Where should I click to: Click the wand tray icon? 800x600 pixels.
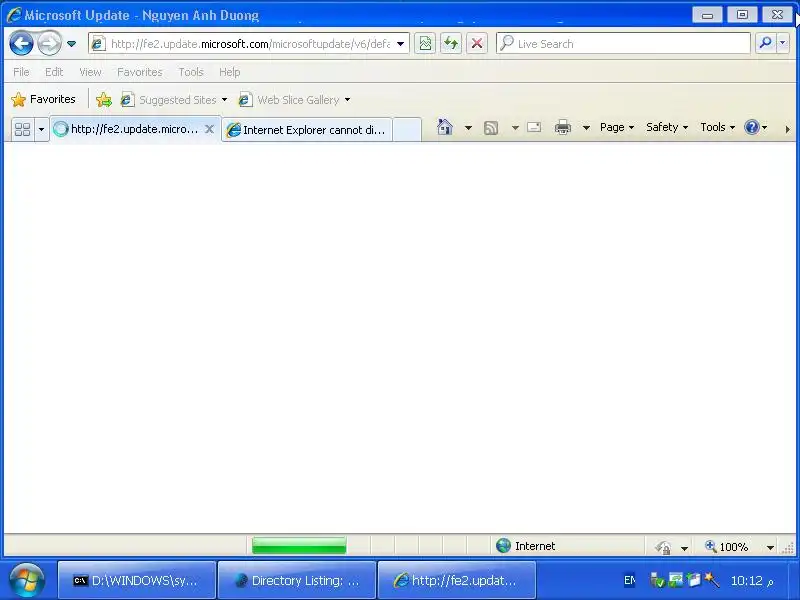pos(712,580)
